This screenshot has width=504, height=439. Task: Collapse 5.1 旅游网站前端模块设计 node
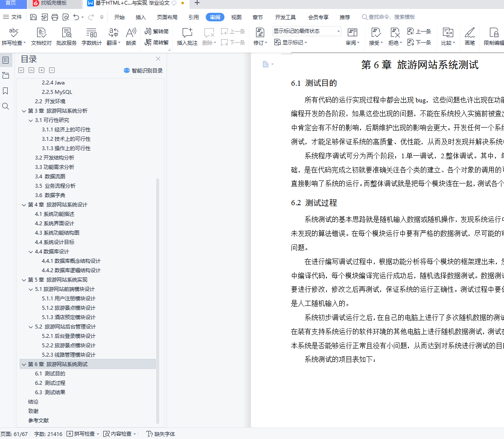pos(31,289)
